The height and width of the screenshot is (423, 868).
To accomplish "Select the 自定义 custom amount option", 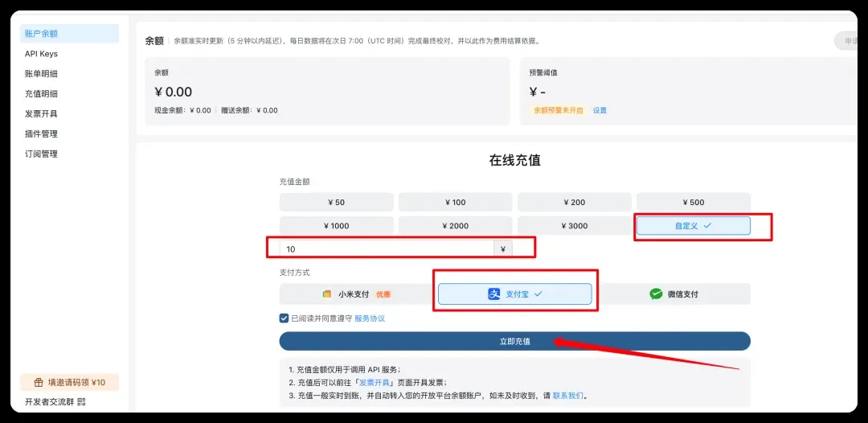I will (694, 225).
